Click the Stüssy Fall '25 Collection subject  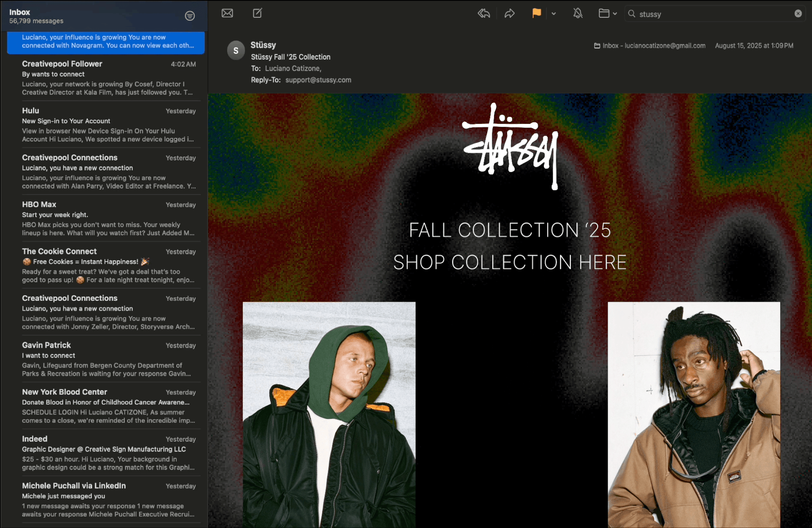291,57
